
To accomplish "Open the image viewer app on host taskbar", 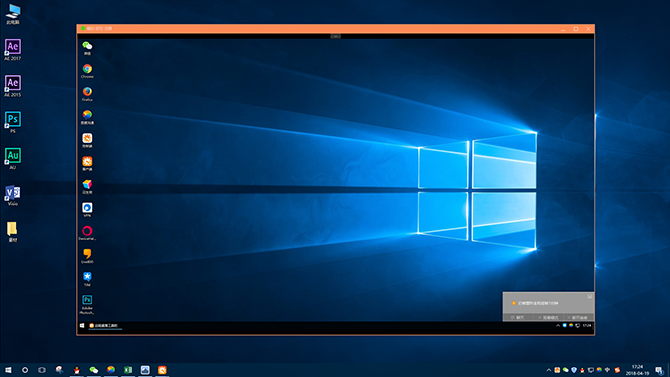I will (145, 370).
